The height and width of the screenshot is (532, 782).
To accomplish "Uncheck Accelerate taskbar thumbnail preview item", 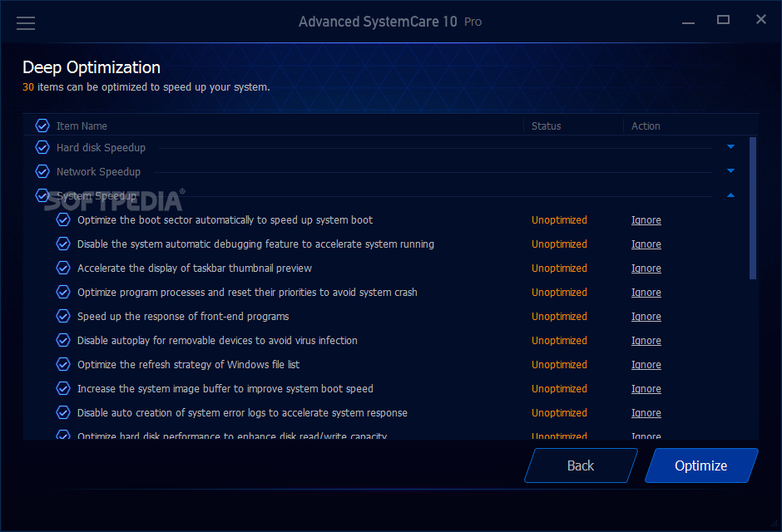I will coord(63,268).
